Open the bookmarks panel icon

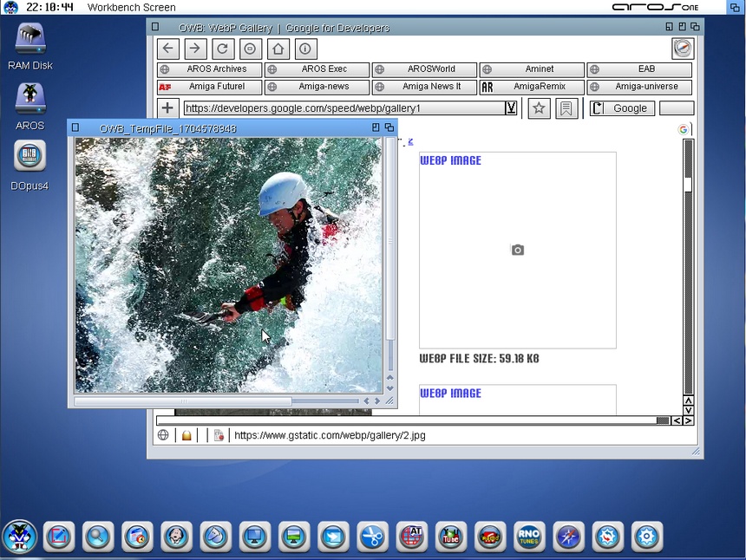pyautogui.click(x=566, y=108)
